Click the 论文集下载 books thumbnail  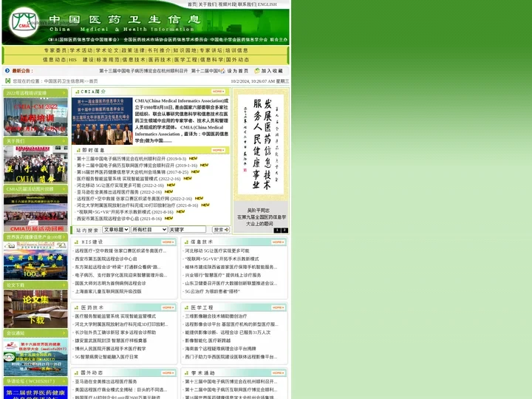pyautogui.click(x=35, y=309)
